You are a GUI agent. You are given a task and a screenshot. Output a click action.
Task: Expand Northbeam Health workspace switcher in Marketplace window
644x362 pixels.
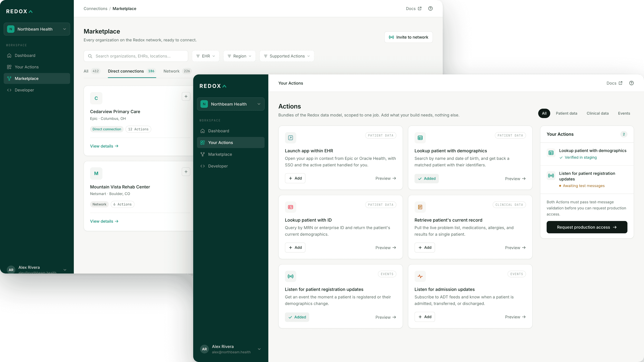[x=37, y=29]
